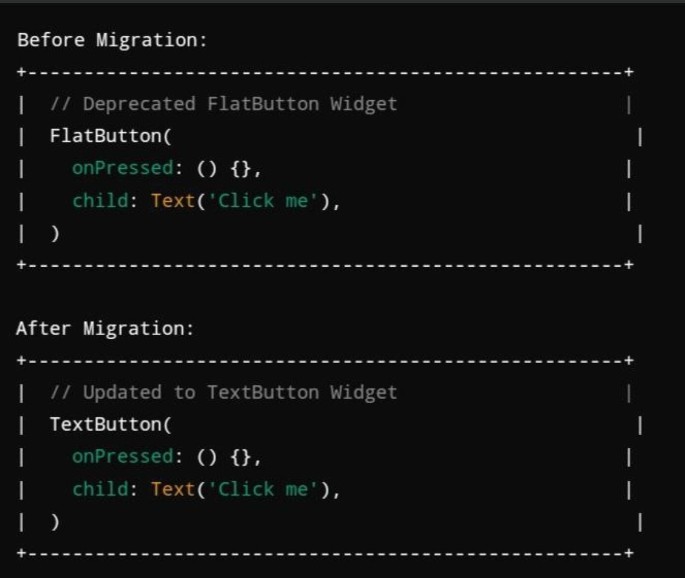Click the Text widget name in FlatButton block
The image size is (685, 578).
(172, 201)
